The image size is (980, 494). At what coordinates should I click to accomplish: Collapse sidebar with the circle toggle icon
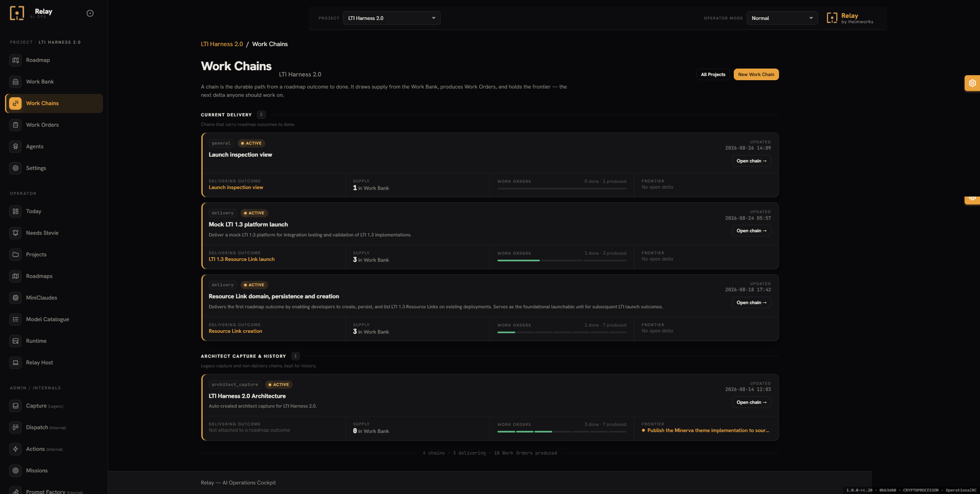point(90,13)
